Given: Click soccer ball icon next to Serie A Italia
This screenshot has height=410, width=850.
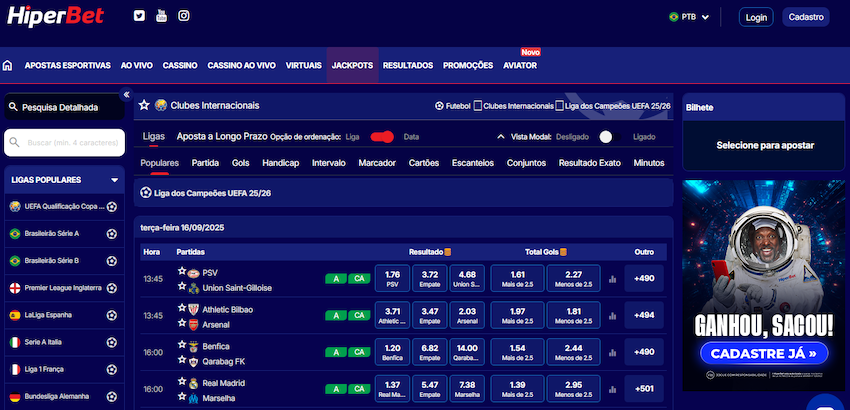Looking at the screenshot, I should [112, 342].
